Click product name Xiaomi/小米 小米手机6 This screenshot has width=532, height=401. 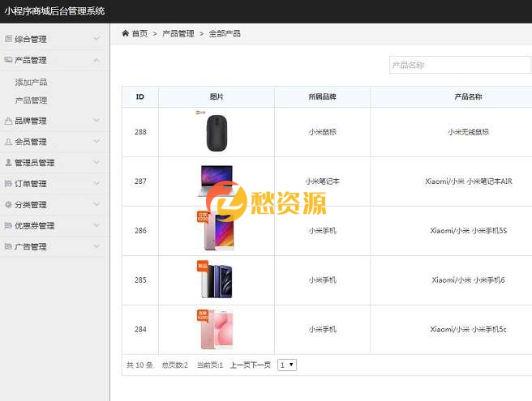coord(468,280)
